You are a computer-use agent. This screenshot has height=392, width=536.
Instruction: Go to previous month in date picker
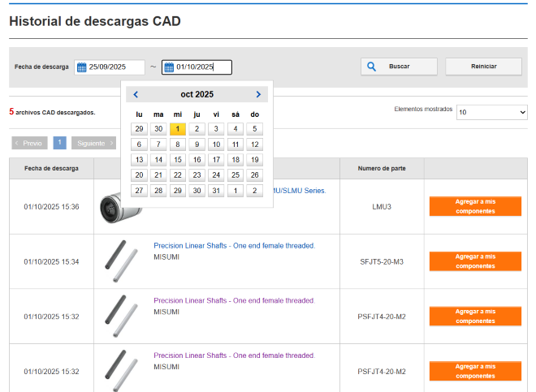coord(136,94)
